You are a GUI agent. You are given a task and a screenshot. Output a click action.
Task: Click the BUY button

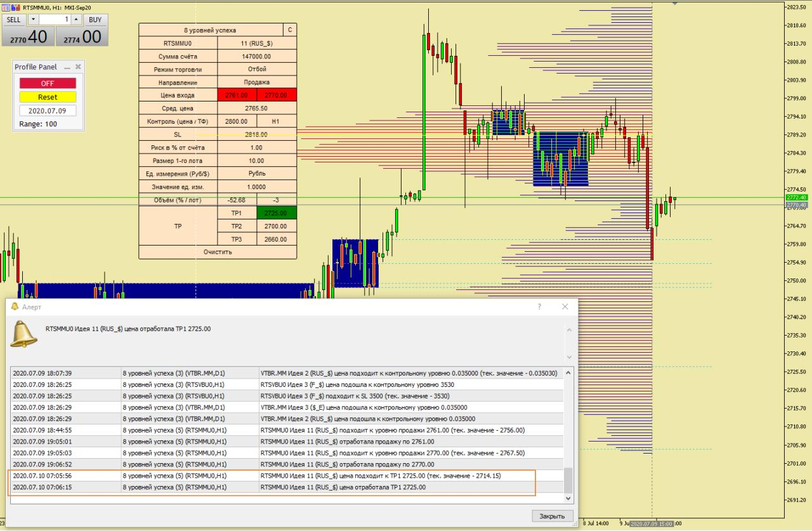click(x=95, y=20)
